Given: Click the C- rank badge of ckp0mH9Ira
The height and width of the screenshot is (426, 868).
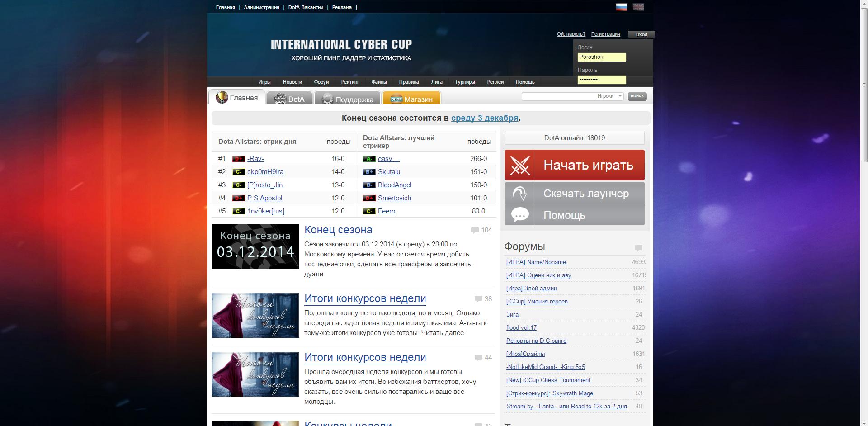Looking at the screenshot, I should pyautogui.click(x=238, y=172).
